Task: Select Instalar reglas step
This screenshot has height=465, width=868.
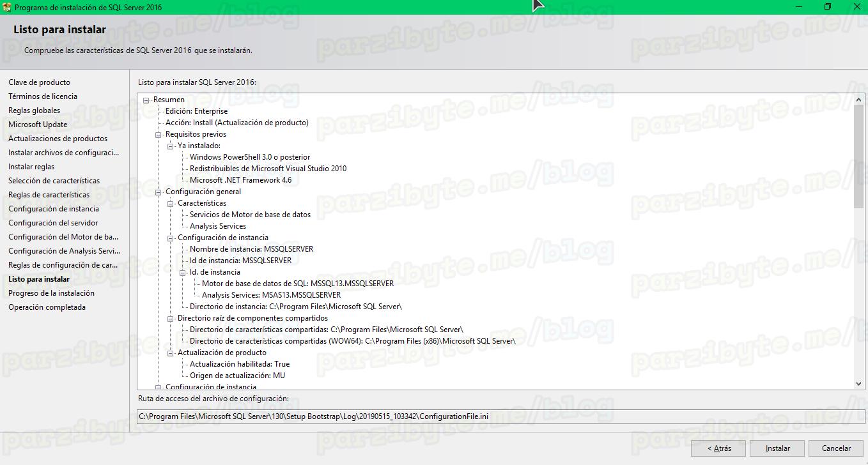Action: click(31, 167)
